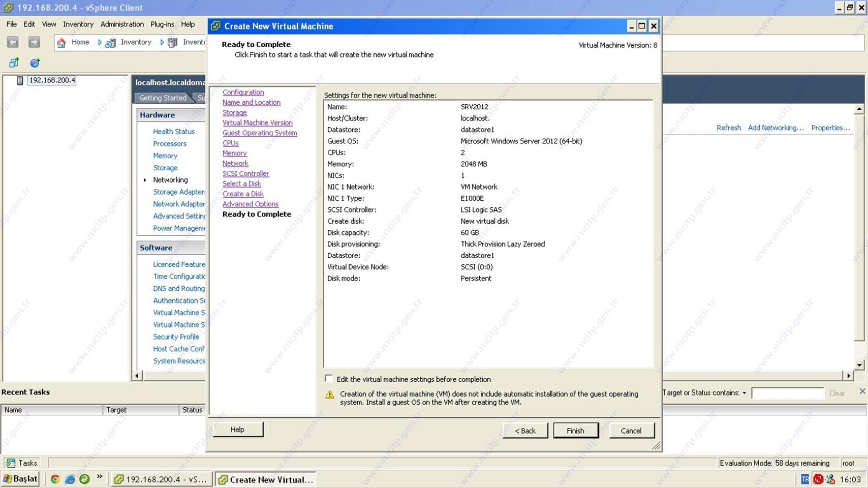868x488 pixels.
Task: Open the File menu
Action: 12,24
